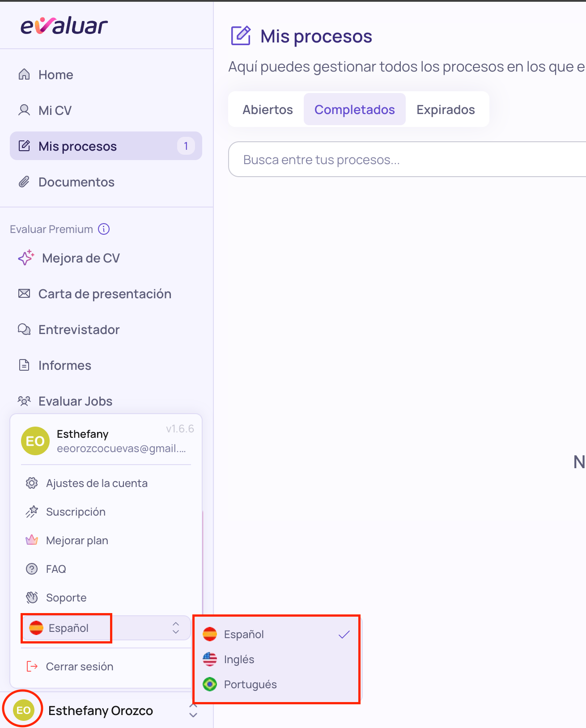Click the Evaluar Jobs people icon
This screenshot has width=586, height=728.
[x=24, y=401]
